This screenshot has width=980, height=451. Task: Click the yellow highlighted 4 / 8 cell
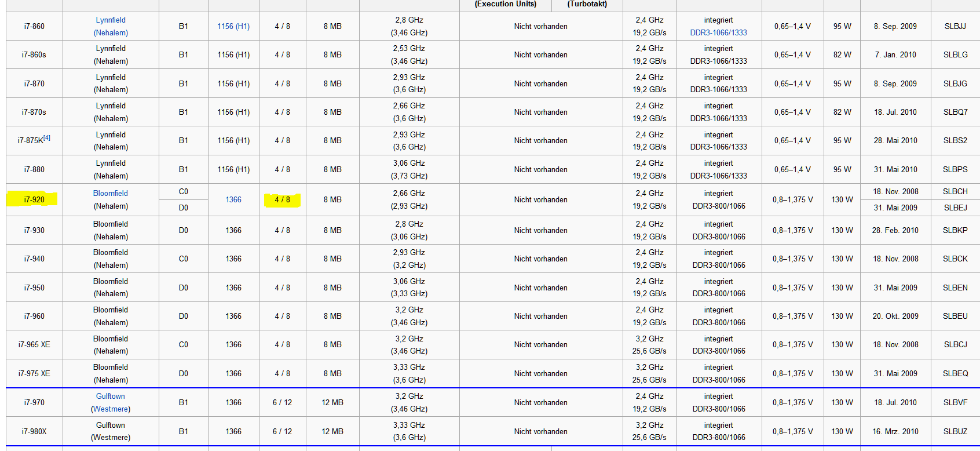[x=282, y=200]
